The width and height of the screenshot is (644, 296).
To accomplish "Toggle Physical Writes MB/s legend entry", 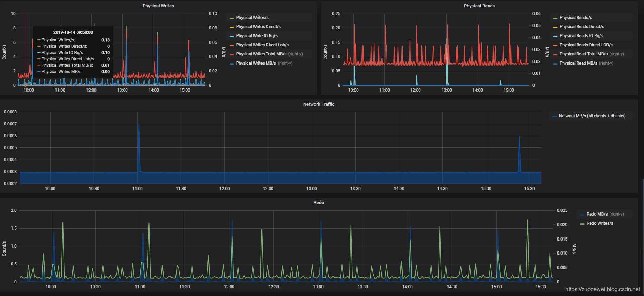I will (256, 63).
